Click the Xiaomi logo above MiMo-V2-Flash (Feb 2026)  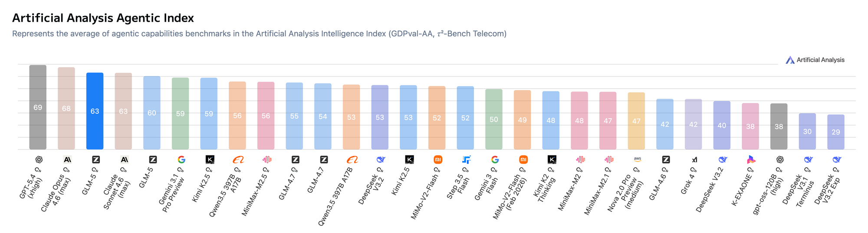523,160
